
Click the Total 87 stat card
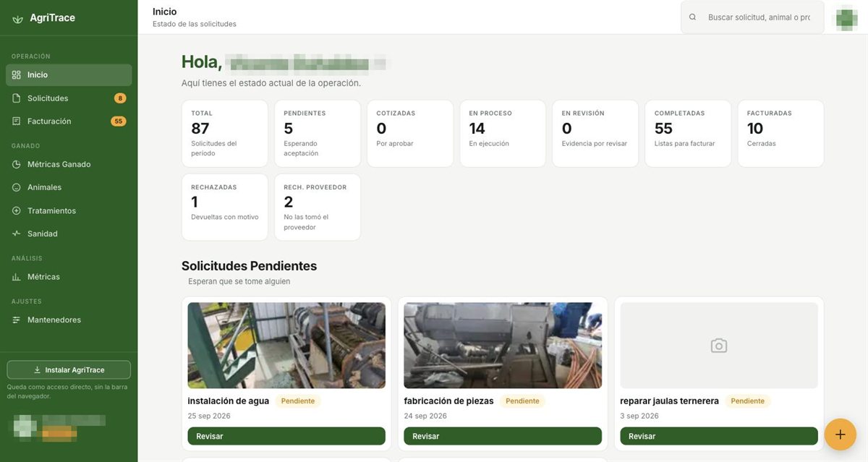point(225,134)
